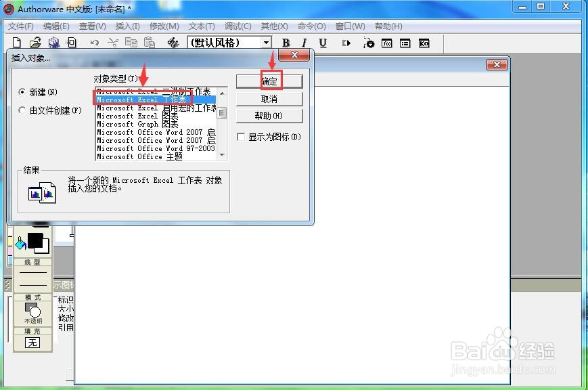The height and width of the screenshot is (390, 588).
Task: Open the 编辑 menu
Action: [56, 26]
